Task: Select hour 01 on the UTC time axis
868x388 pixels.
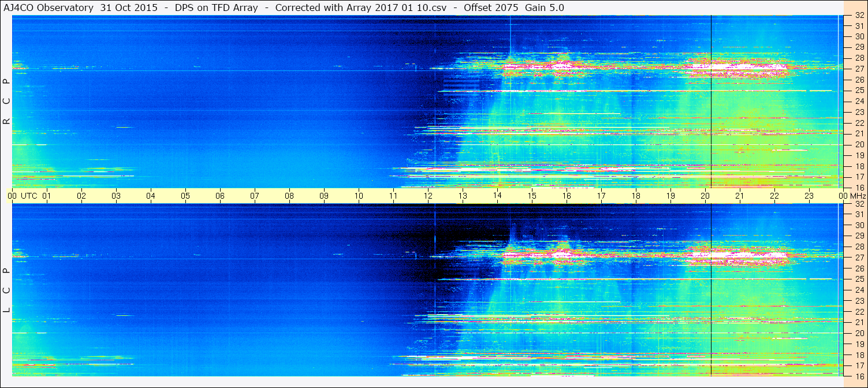Action: (47, 196)
